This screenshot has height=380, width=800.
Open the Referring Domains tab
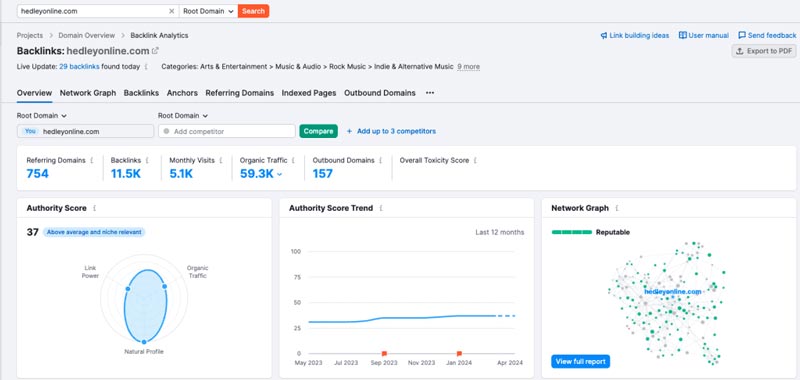pos(240,93)
